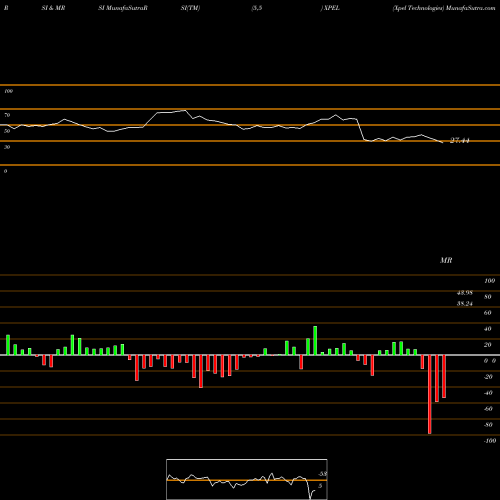Click the 40 label on the MR axis
This screenshot has height=500, width=500.
click(x=488, y=329)
